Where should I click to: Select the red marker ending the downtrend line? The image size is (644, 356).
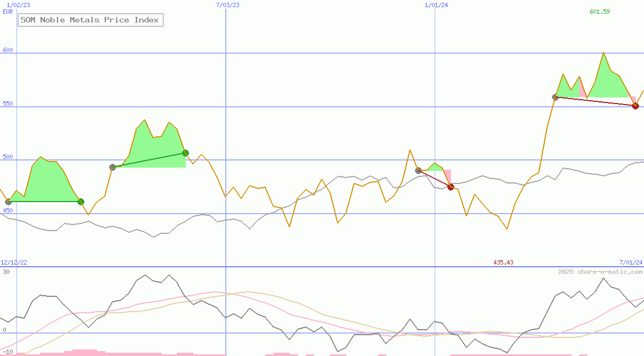coord(450,187)
